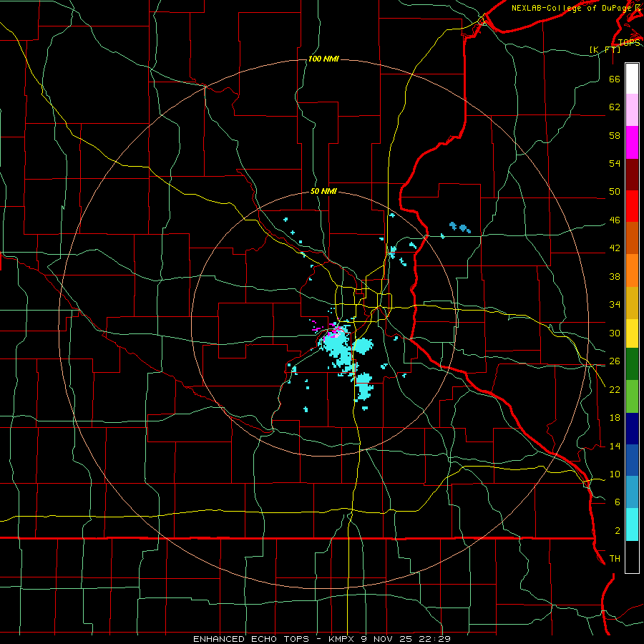Click the 58 legend value
Viewport: 644px width, 644px height.
tap(615, 135)
